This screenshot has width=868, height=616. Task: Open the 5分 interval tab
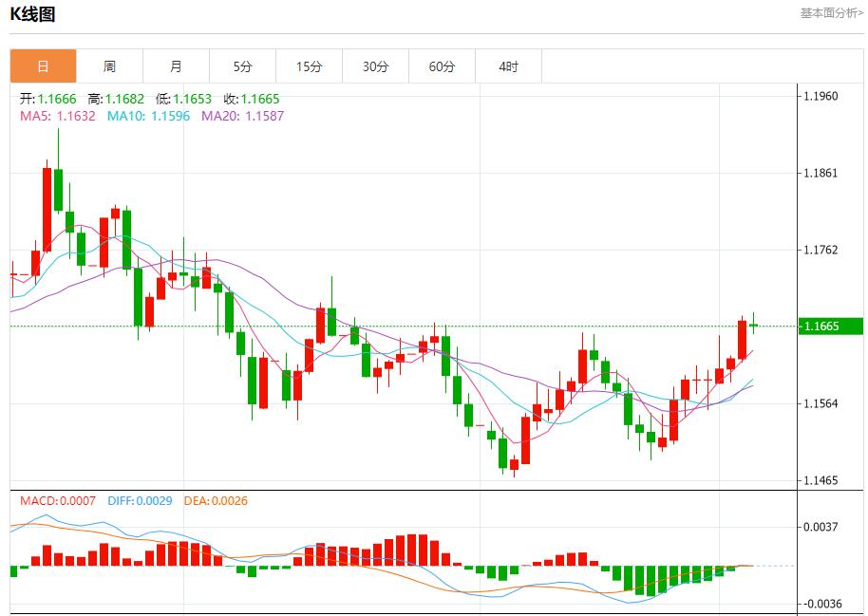tap(243, 66)
